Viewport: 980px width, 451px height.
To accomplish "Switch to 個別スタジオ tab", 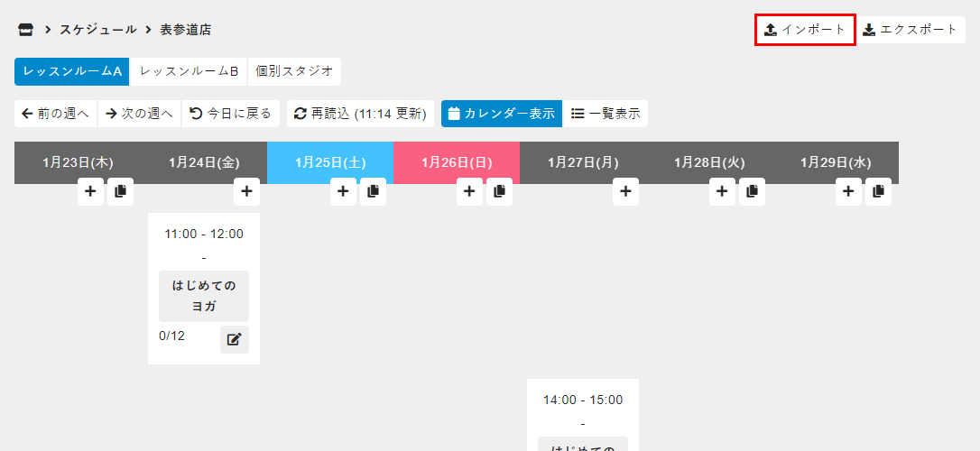I will [294, 71].
